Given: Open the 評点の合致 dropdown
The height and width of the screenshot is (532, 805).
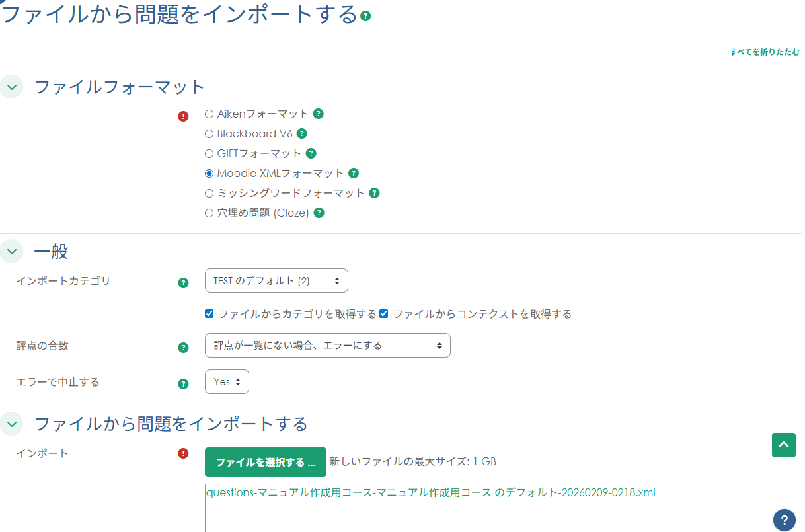Looking at the screenshot, I should point(327,345).
